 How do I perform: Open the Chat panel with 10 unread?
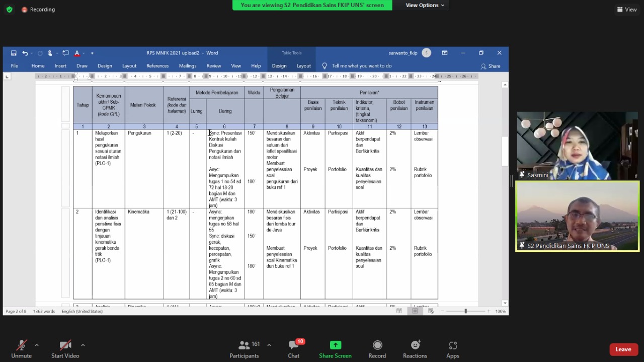pyautogui.click(x=294, y=345)
